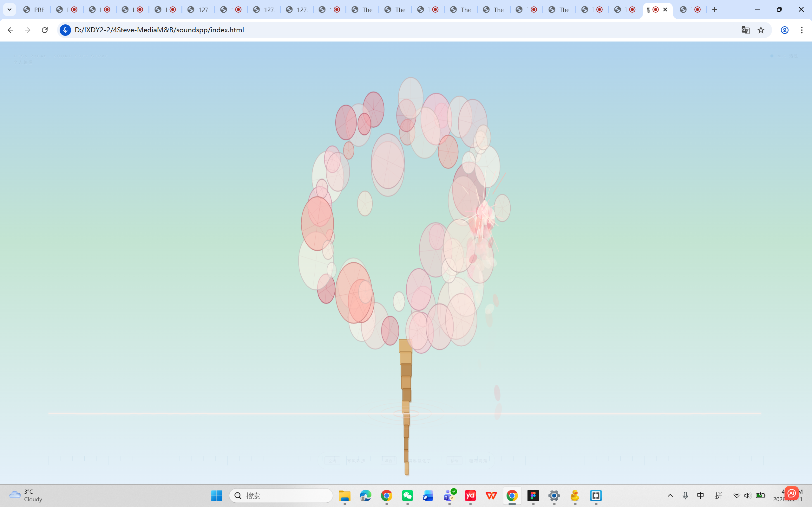This screenshot has height=507, width=812.
Task: Toggle the 移动 mode button
Action: (454, 461)
